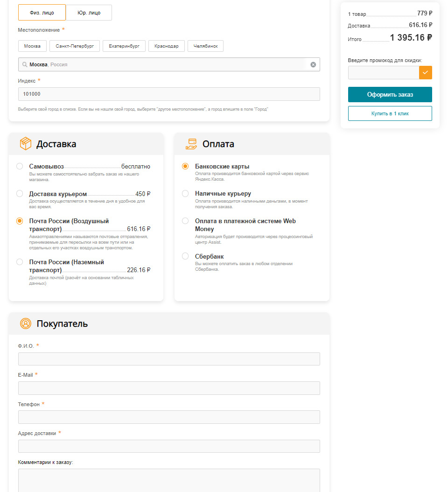Switch to the Юр. лицо tab
Screen dimensions: 448x492
point(89,13)
